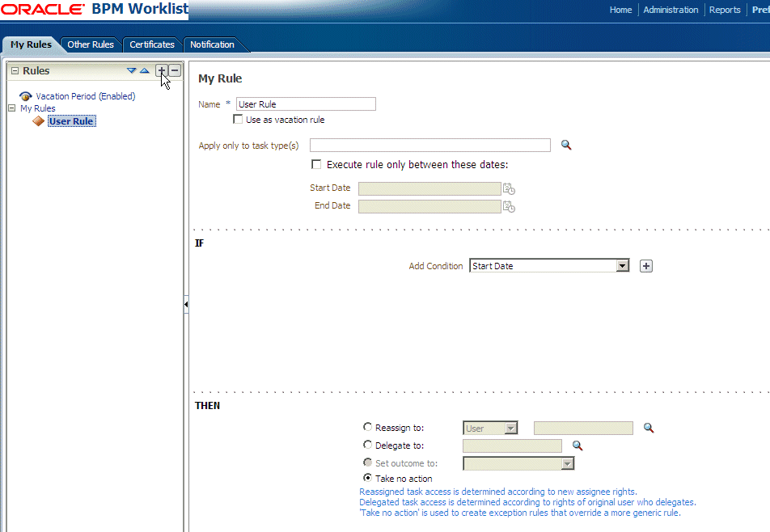Click the IF section label
This screenshot has width=770, height=532.
click(199, 243)
